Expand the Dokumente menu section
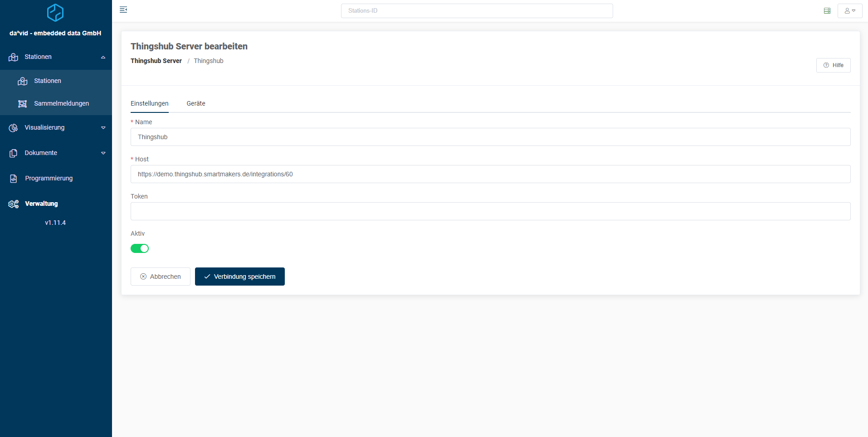This screenshot has width=868, height=437. pyautogui.click(x=103, y=153)
